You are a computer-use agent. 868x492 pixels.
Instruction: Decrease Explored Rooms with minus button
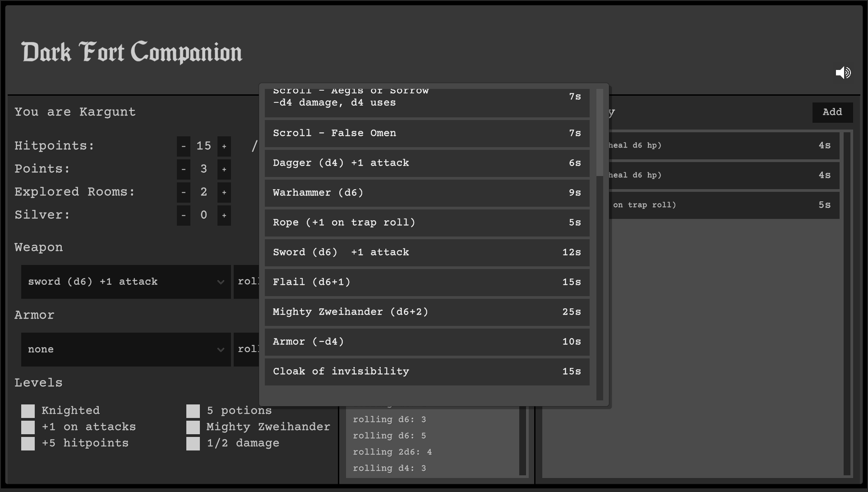183,192
